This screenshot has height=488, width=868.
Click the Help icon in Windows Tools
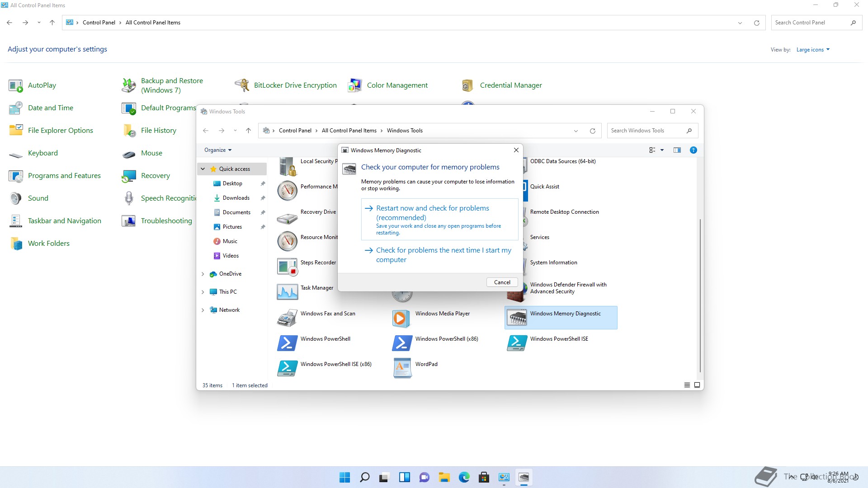click(x=693, y=150)
